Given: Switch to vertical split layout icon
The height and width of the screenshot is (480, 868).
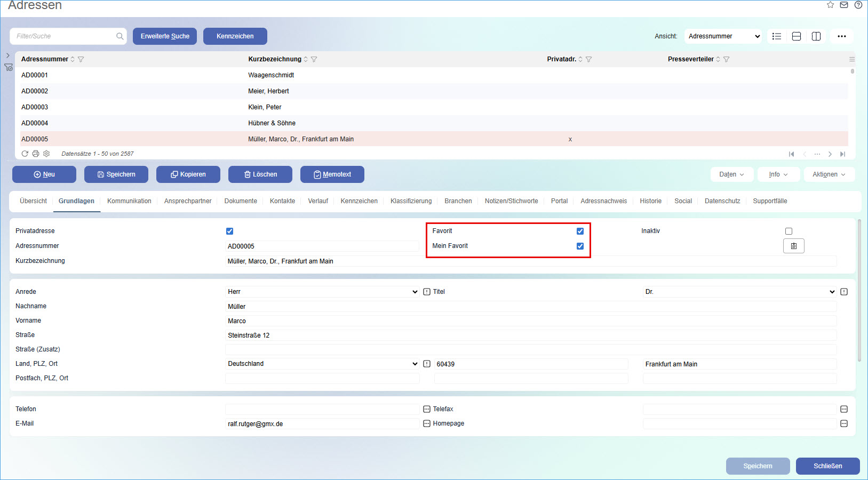Looking at the screenshot, I should point(816,36).
